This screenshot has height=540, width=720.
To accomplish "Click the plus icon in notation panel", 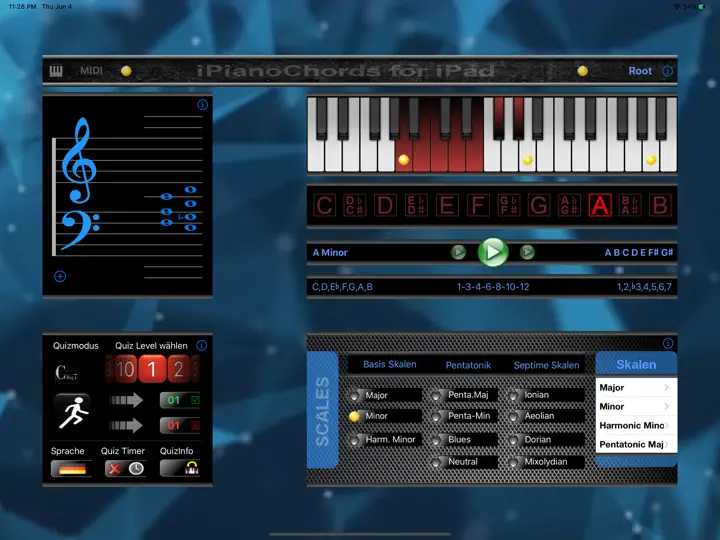I will pos(60,276).
